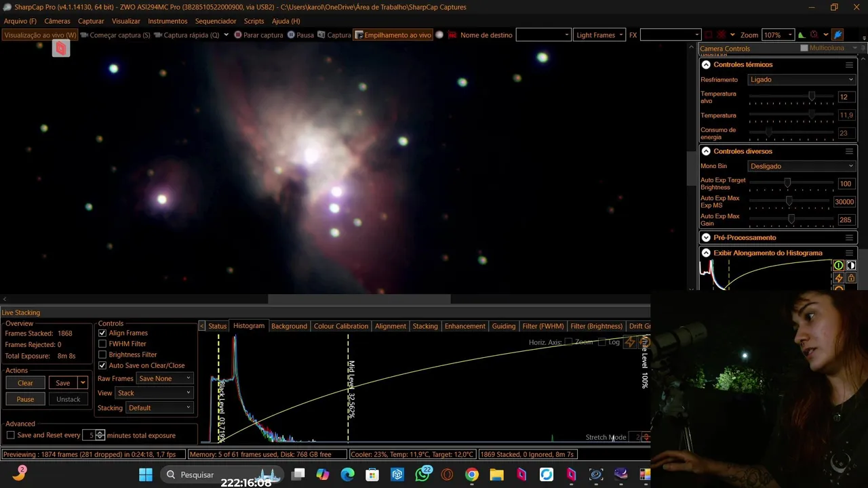
Task: Toggle Visualização ao vivo live view
Action: pyautogui.click(x=40, y=35)
